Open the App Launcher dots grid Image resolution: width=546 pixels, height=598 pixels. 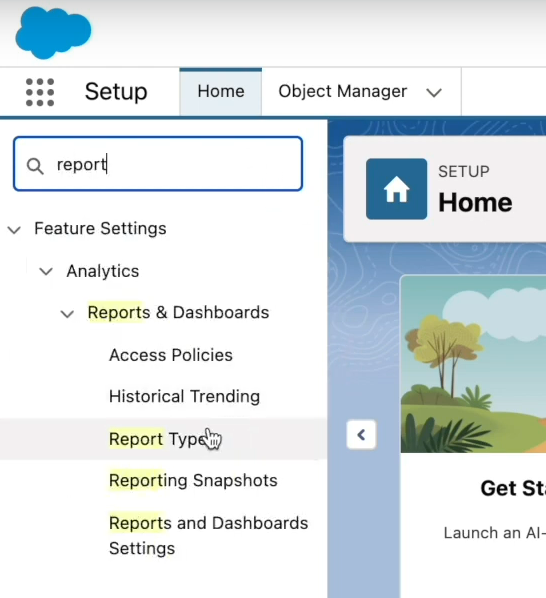[40, 92]
